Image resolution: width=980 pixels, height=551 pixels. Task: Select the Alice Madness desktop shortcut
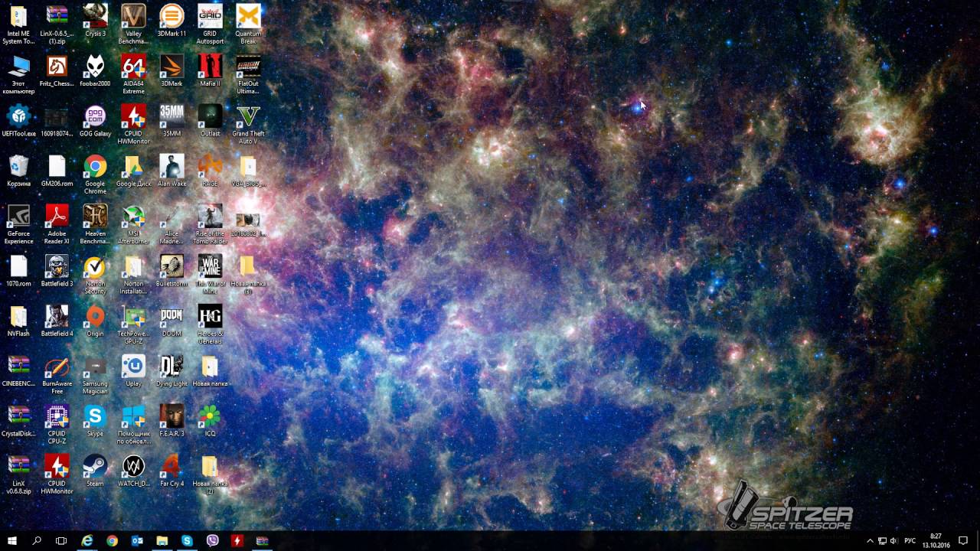(171, 224)
